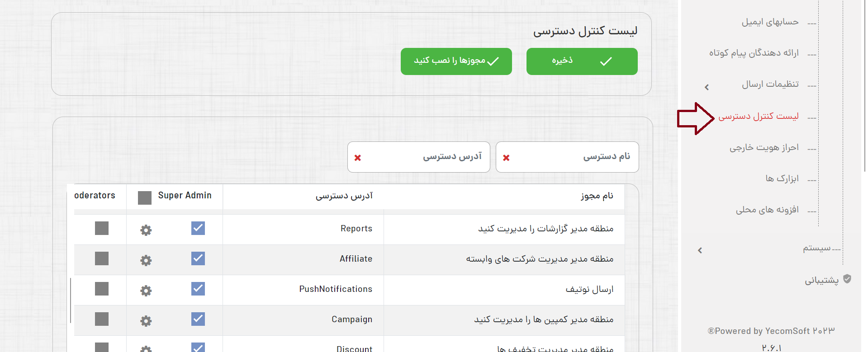This screenshot has height=352, width=868.
Task: Check Moderators box in the Campaign row
Action: point(102,319)
